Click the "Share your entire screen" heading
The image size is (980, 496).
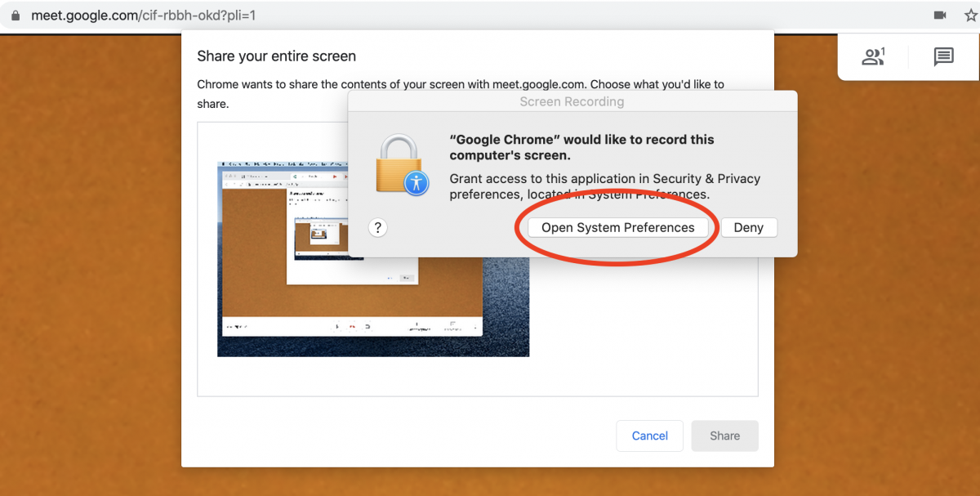[x=276, y=56]
